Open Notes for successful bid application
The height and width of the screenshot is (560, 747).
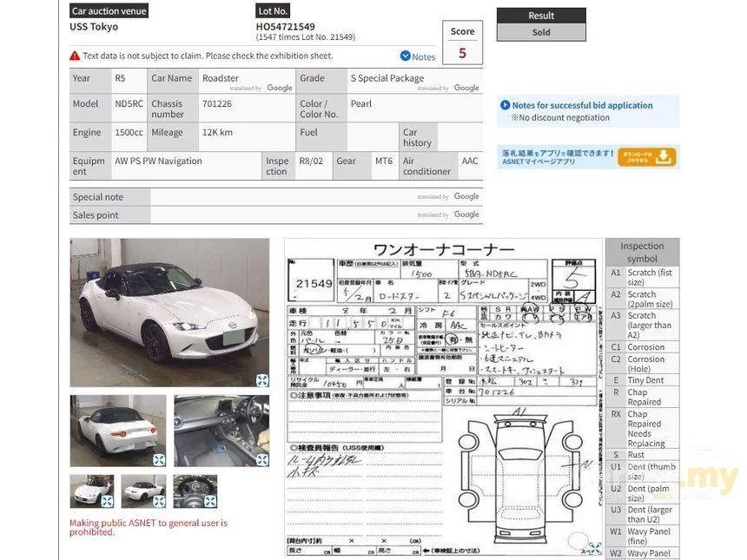coord(582,105)
